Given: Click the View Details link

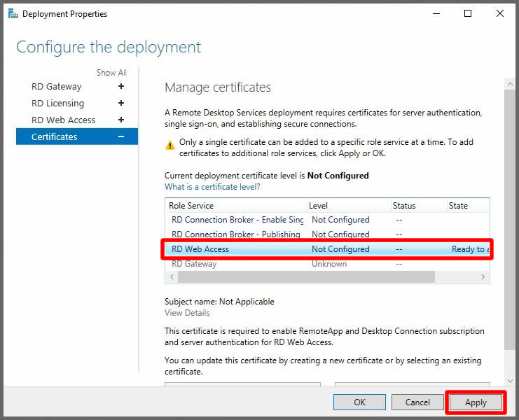Looking at the screenshot, I should 187,313.
